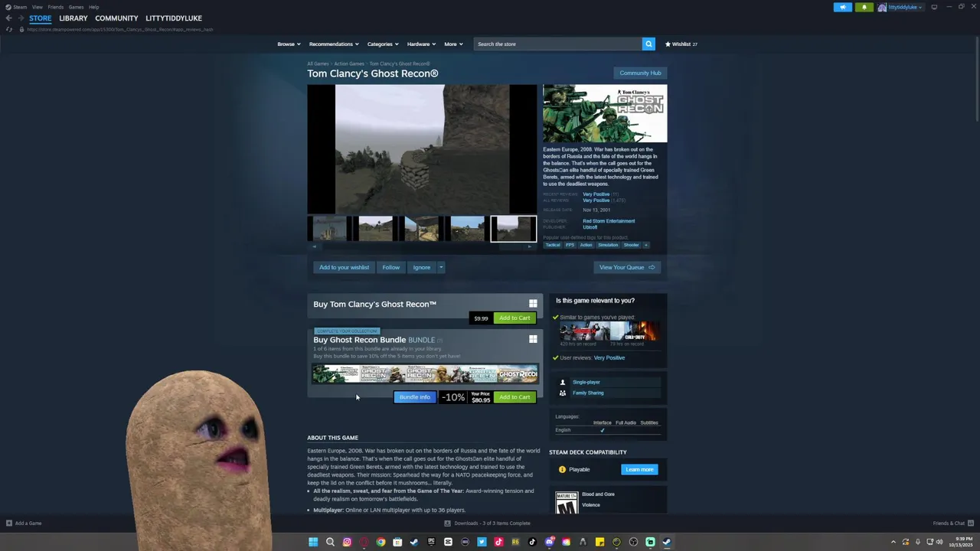980x551 pixels.
Task: Go back with the navigation arrow
Action: point(8,18)
